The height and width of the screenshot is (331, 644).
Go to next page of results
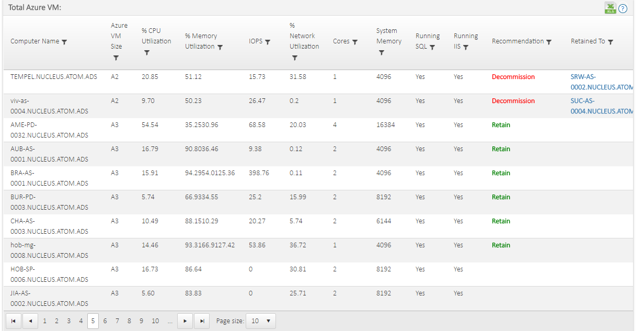[185, 321]
